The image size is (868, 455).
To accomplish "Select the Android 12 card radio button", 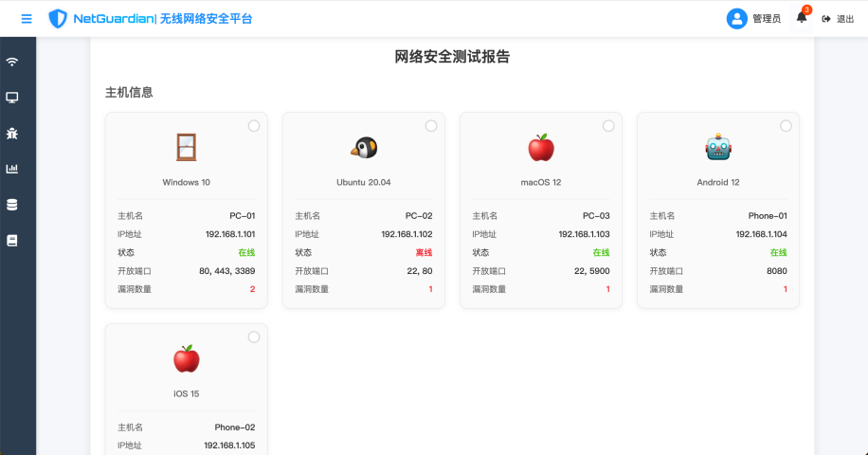I will 786,126.
